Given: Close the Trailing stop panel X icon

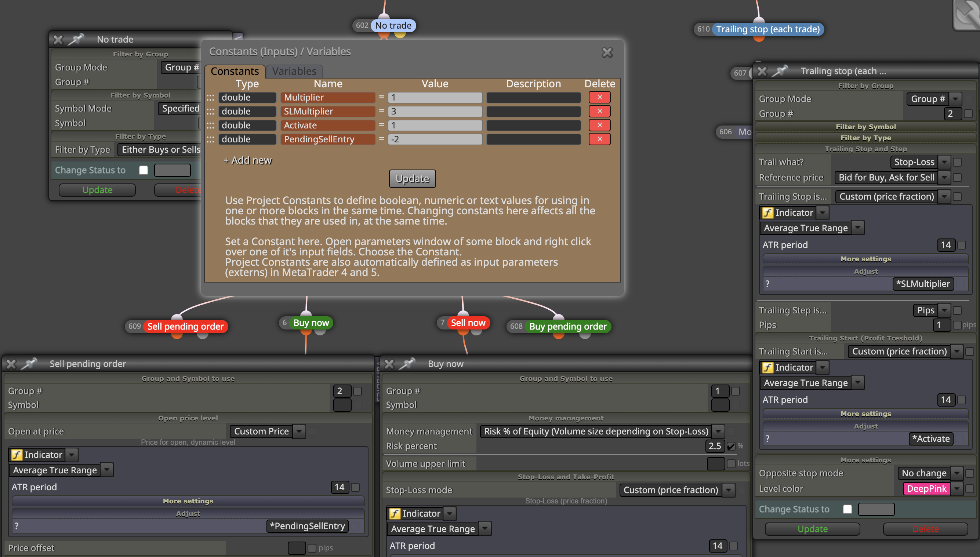Looking at the screenshot, I should click(x=762, y=72).
